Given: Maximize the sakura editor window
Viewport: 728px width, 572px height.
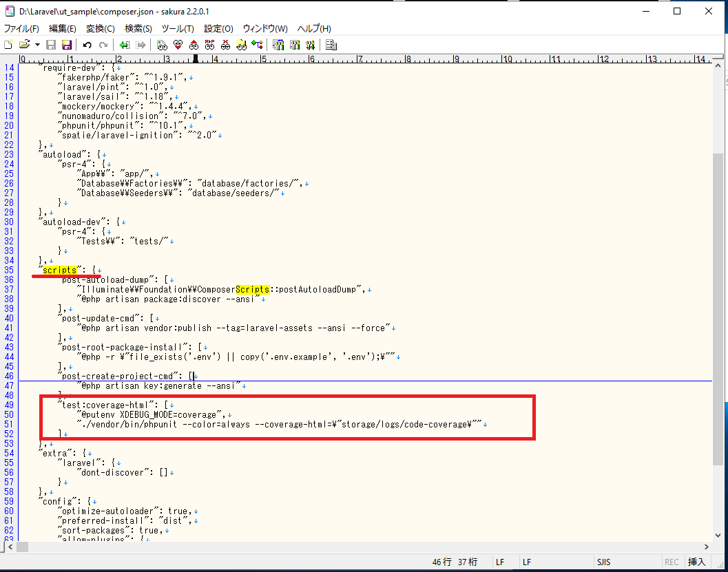Looking at the screenshot, I should [x=677, y=11].
